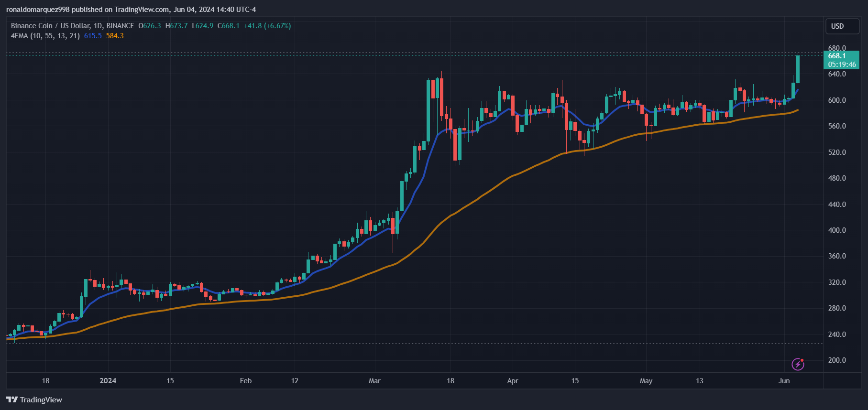Click the 520.0 price axis label
This screenshot has height=410, width=868.
click(x=837, y=152)
